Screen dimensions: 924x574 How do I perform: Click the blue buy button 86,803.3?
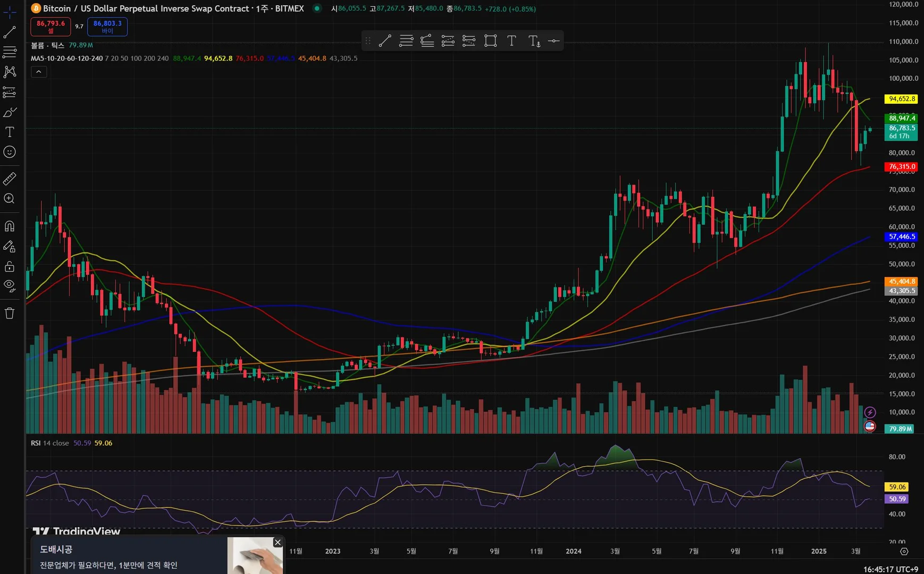(x=107, y=27)
